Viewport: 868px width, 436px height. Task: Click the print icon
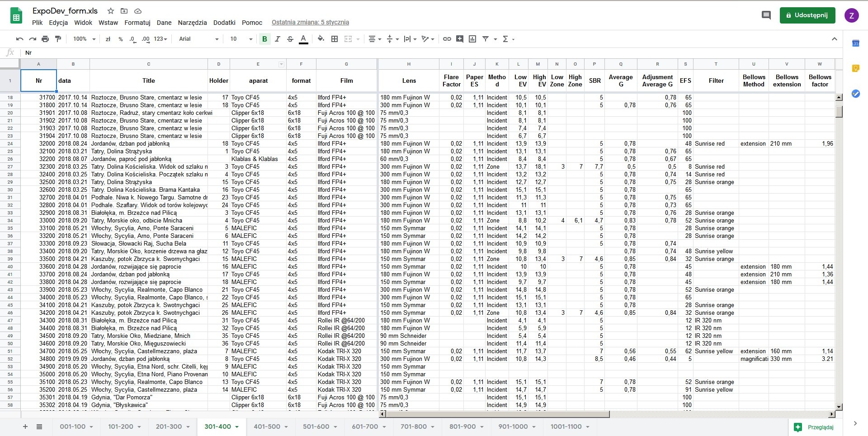[x=45, y=39]
